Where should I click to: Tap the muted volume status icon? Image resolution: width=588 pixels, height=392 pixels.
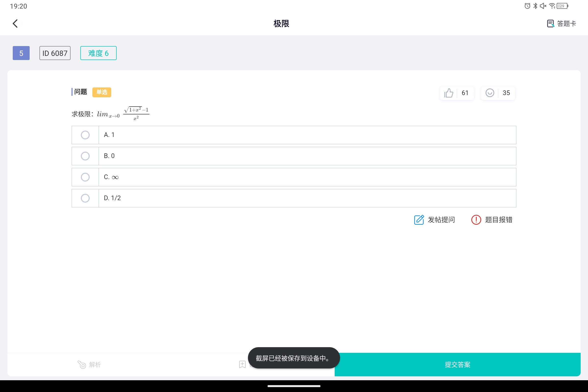pyautogui.click(x=543, y=6)
